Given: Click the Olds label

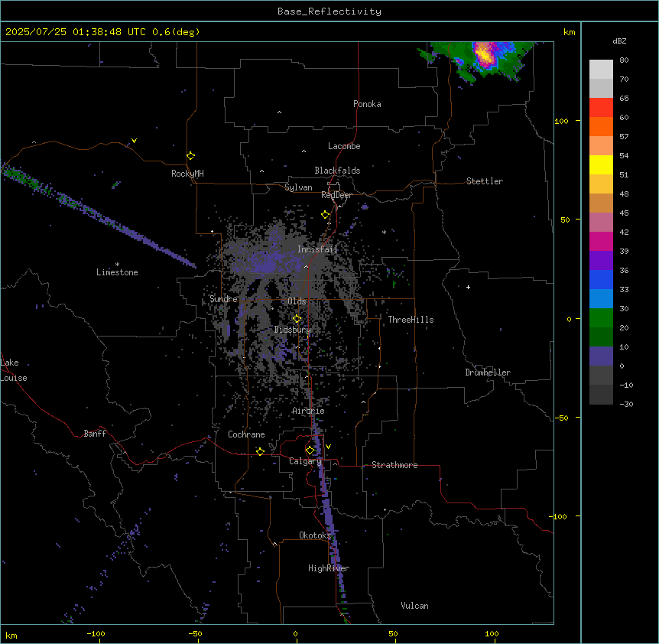Looking at the screenshot, I should click(297, 301).
